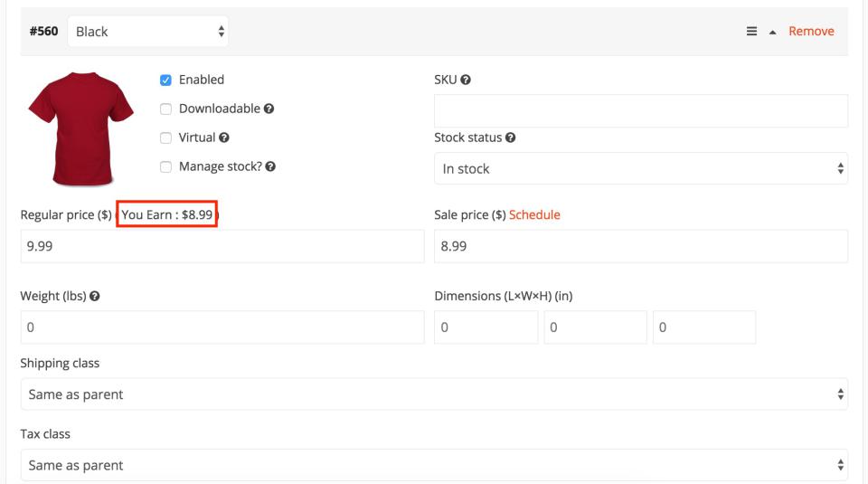This screenshot has width=868, height=484.
Task: Click the Downloadable help icon
Action: pos(269,109)
